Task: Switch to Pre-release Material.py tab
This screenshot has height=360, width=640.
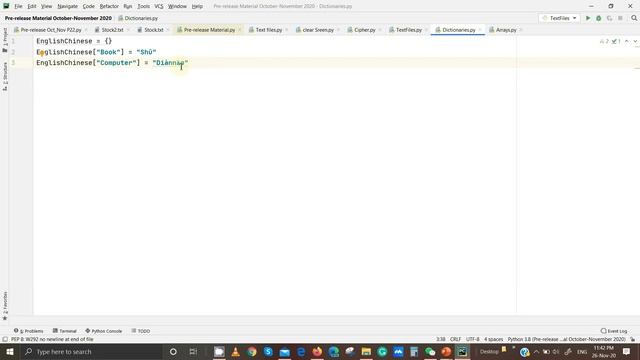Action: click(x=209, y=30)
